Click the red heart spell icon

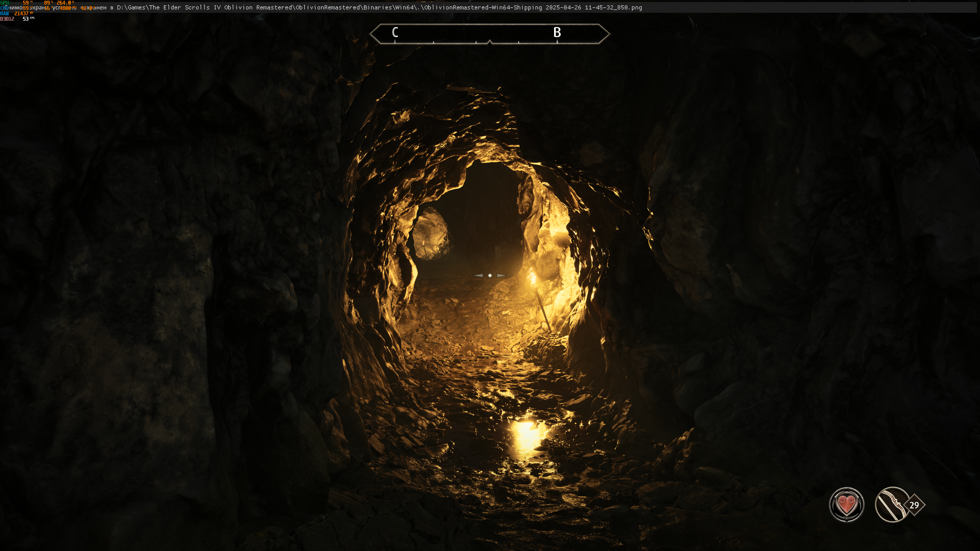click(x=847, y=505)
